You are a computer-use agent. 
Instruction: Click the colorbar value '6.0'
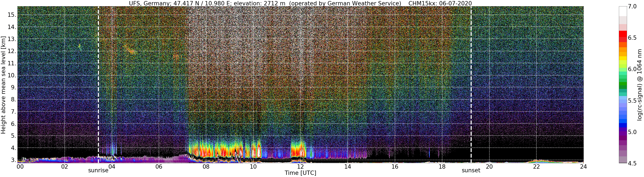click(x=632, y=69)
